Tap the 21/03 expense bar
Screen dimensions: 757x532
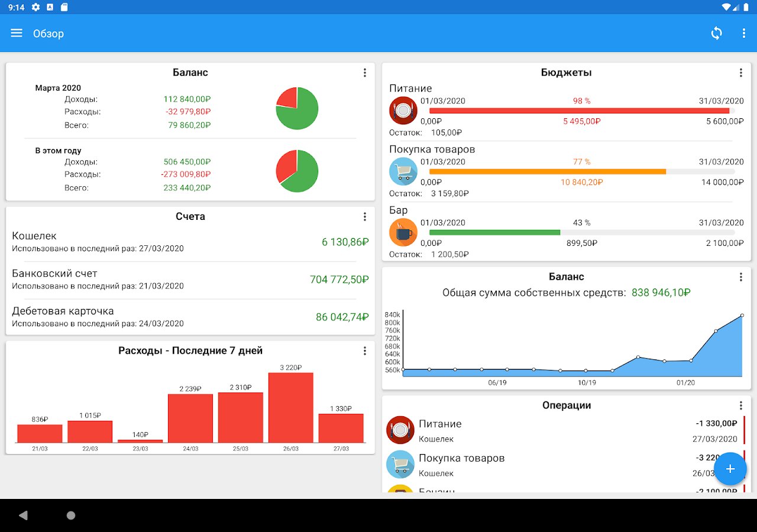pos(40,433)
